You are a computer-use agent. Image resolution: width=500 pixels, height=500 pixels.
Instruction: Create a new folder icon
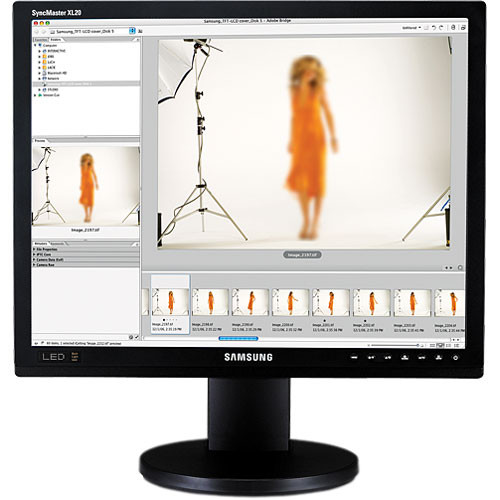pos(426,28)
